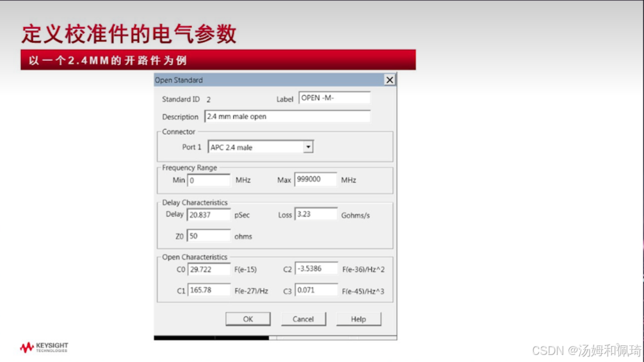Click the C3 field showing 0.071
The height and width of the screenshot is (362, 644).
pyautogui.click(x=316, y=290)
